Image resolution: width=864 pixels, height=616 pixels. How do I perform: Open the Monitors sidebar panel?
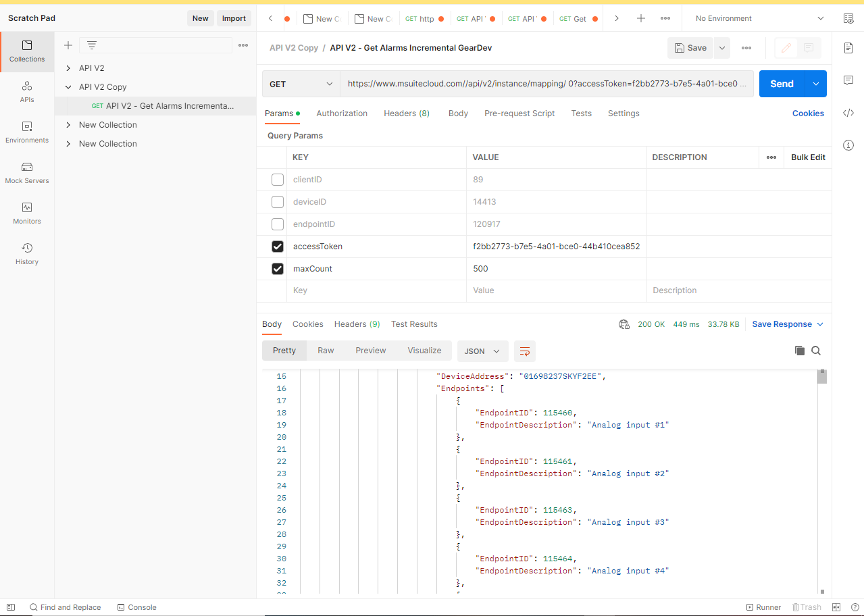27,213
